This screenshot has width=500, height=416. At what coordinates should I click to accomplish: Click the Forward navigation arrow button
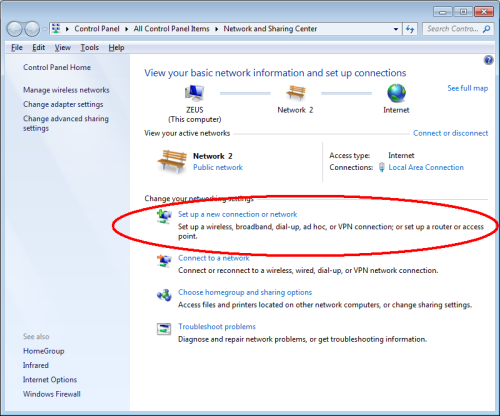pyautogui.click(x=32, y=29)
